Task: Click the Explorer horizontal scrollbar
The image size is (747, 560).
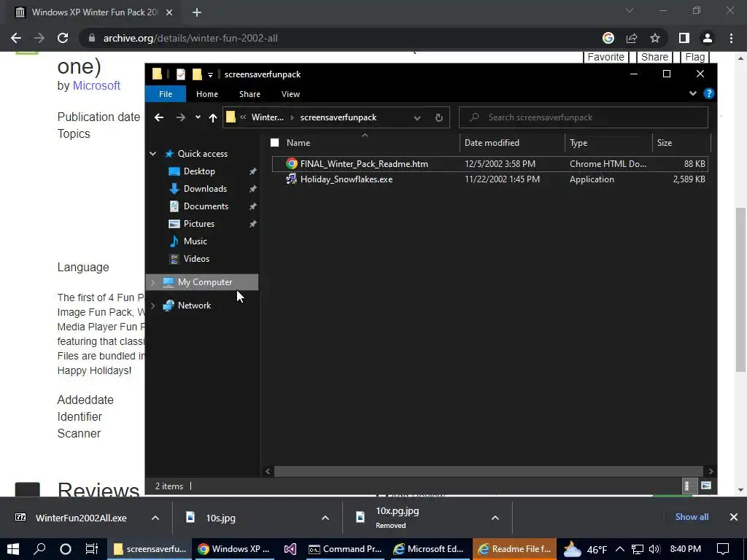Action: point(488,471)
